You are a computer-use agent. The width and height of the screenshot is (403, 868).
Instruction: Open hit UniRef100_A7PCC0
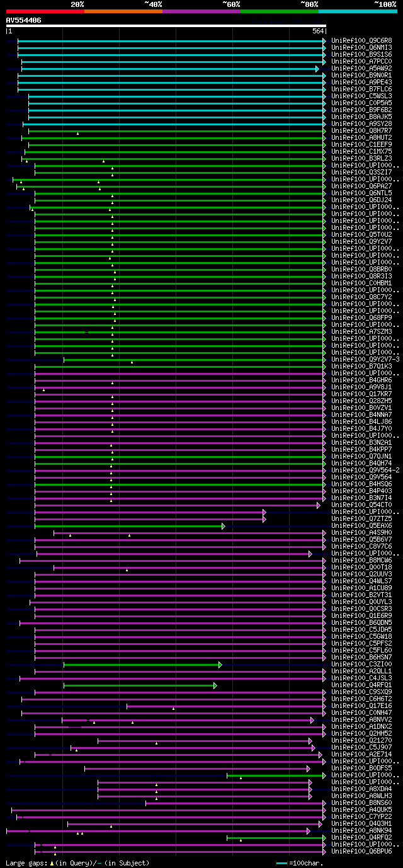click(361, 61)
